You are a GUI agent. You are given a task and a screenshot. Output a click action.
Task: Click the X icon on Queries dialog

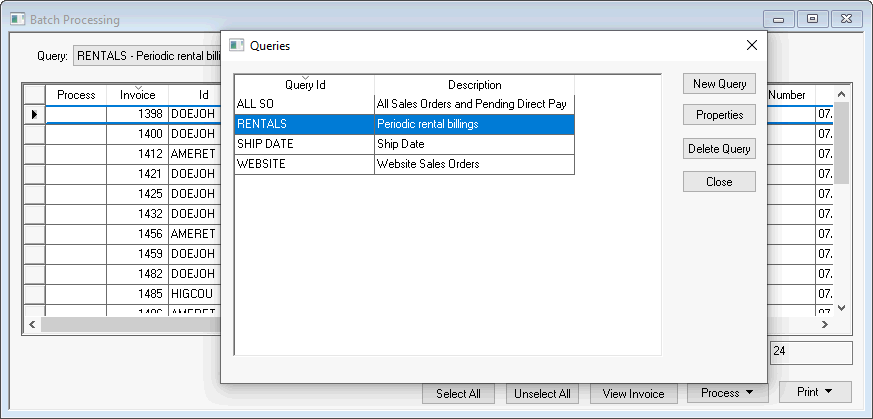coord(752,45)
